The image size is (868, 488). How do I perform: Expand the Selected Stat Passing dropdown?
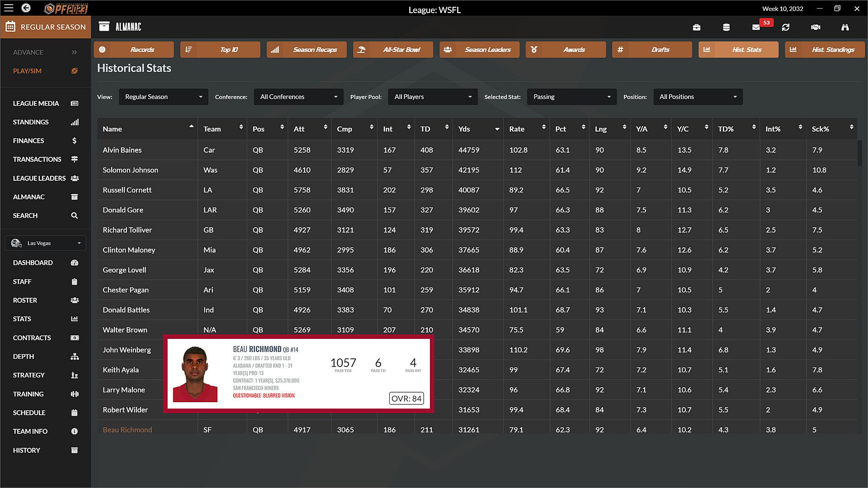571,97
